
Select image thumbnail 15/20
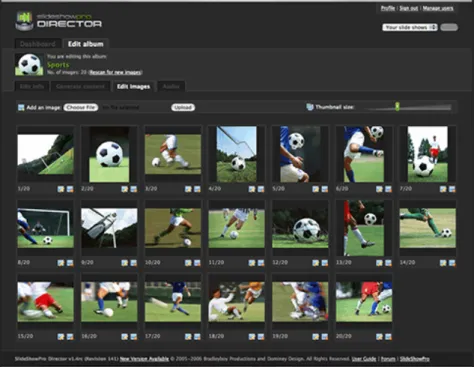(46, 302)
